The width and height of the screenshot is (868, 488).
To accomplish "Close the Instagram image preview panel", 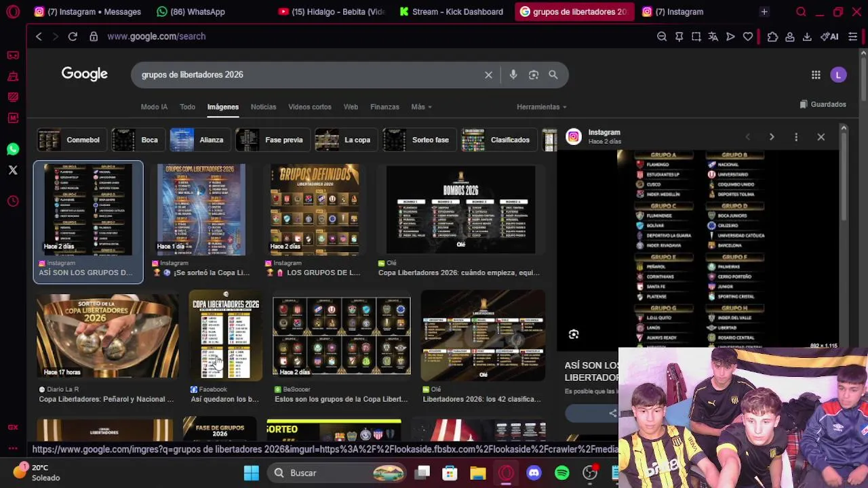I will (x=821, y=137).
